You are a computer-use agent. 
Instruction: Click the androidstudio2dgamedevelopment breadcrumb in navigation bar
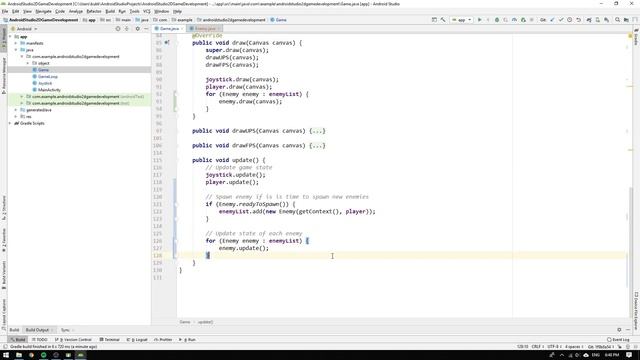click(x=231, y=20)
